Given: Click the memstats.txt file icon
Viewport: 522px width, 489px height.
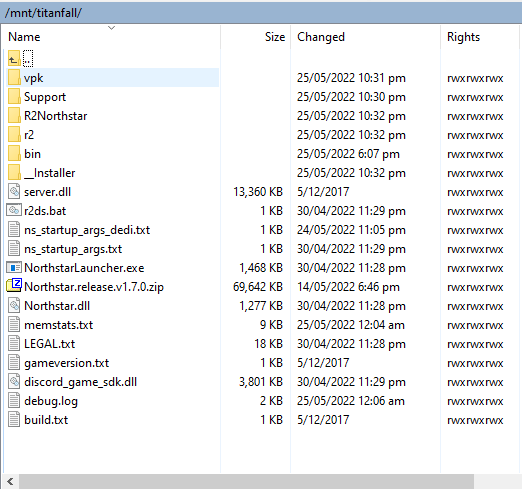Looking at the screenshot, I should click(x=14, y=325).
